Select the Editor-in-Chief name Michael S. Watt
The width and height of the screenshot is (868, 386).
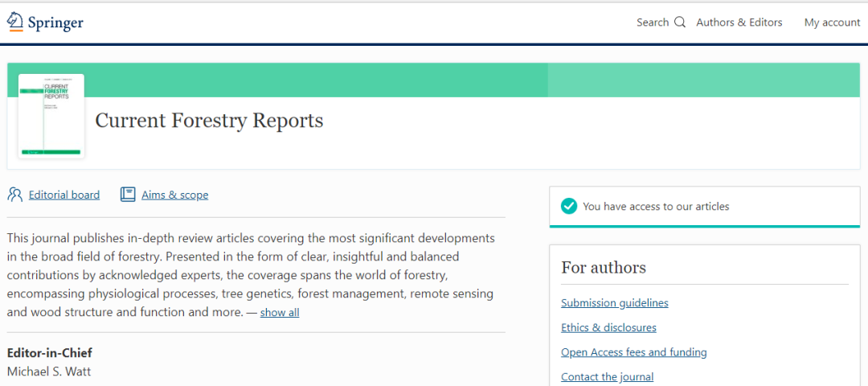point(50,372)
